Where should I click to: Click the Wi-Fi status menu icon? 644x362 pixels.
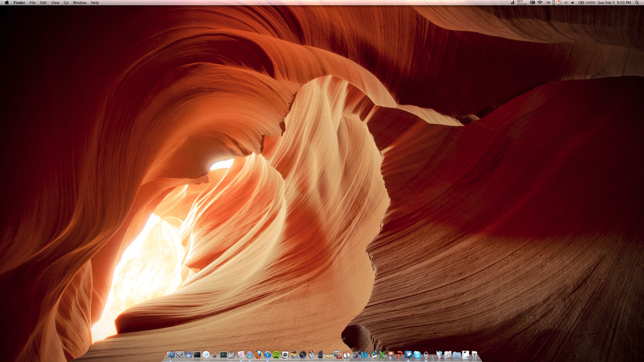pos(540,3)
